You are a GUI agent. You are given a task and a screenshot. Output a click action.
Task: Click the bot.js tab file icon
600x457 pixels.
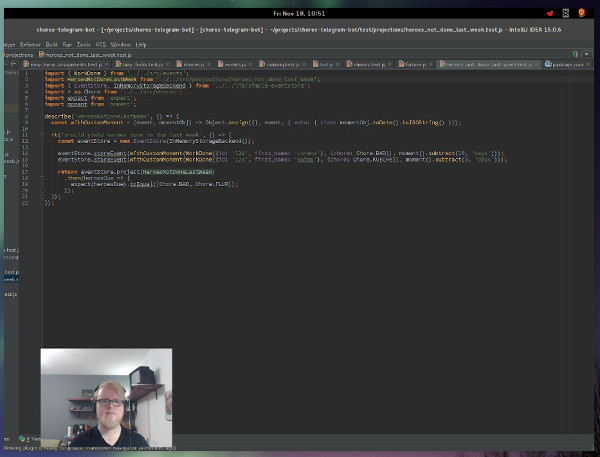pos(316,64)
